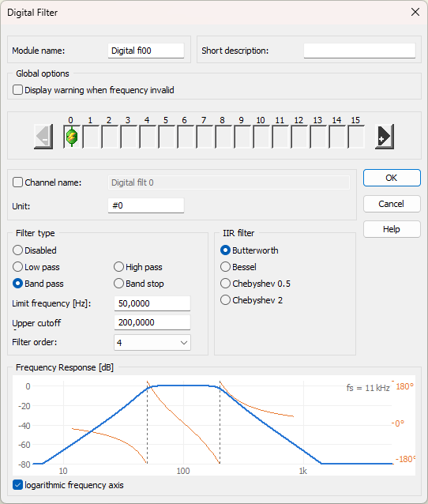428x504 pixels.
Task: Activate channel slot 12
Action: [x=299, y=137]
